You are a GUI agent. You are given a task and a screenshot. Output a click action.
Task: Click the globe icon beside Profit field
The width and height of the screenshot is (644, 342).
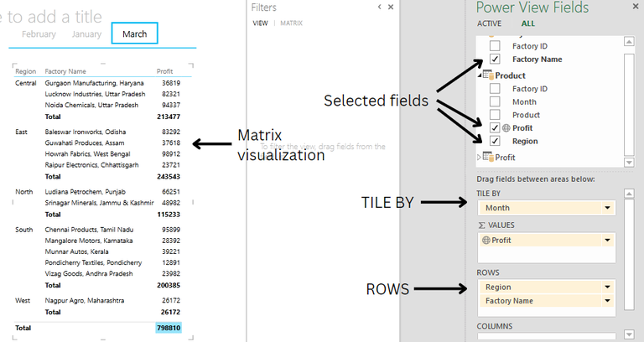[x=506, y=128]
